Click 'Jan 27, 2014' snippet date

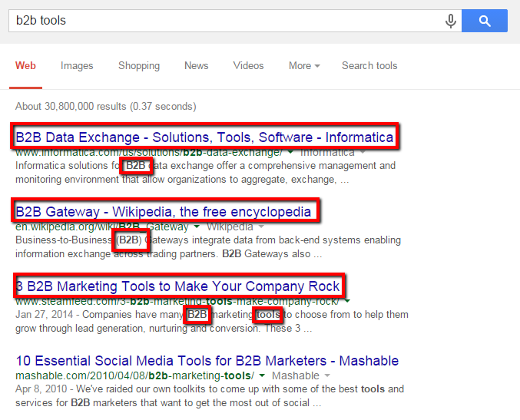44,314
